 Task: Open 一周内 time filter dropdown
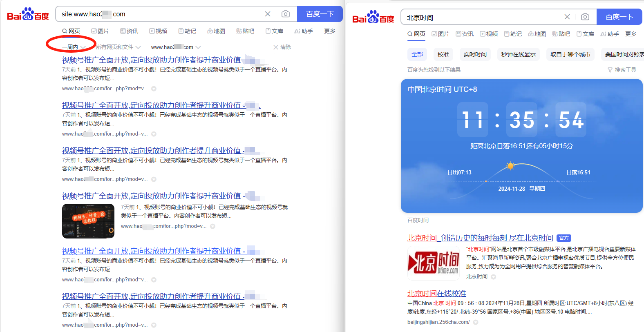click(74, 47)
